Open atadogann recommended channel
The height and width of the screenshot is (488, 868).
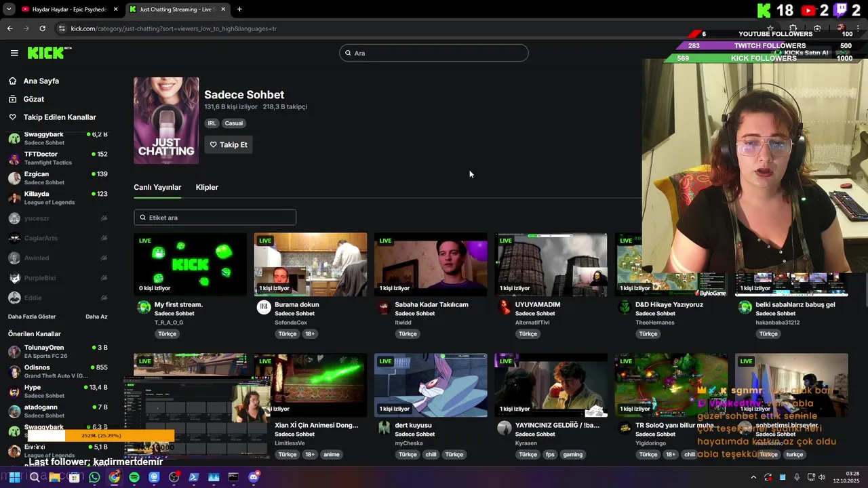point(58,411)
